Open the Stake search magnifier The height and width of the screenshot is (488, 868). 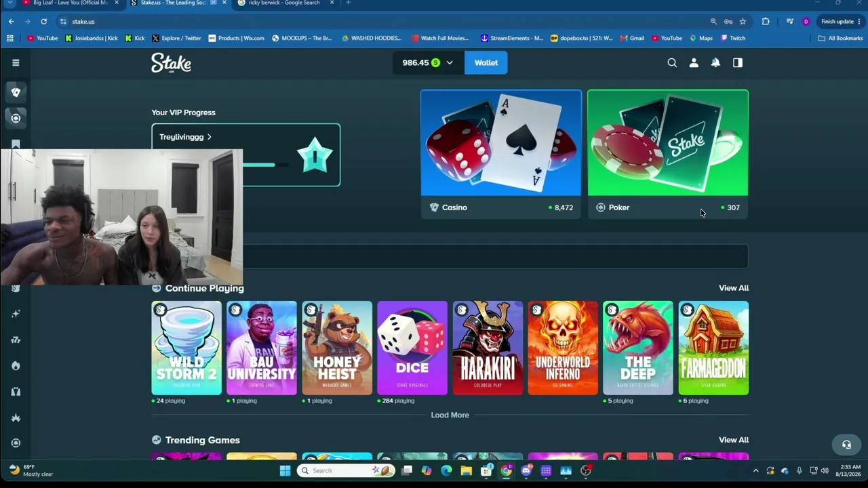coord(672,62)
